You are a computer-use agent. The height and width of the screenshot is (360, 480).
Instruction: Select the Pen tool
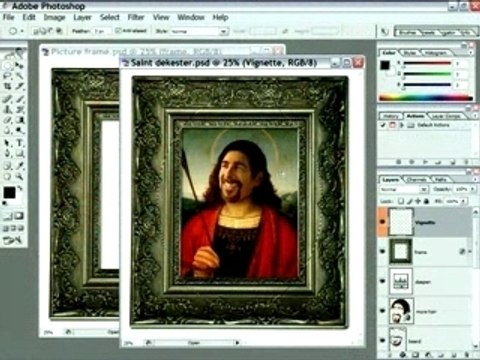pyautogui.click(x=8, y=154)
